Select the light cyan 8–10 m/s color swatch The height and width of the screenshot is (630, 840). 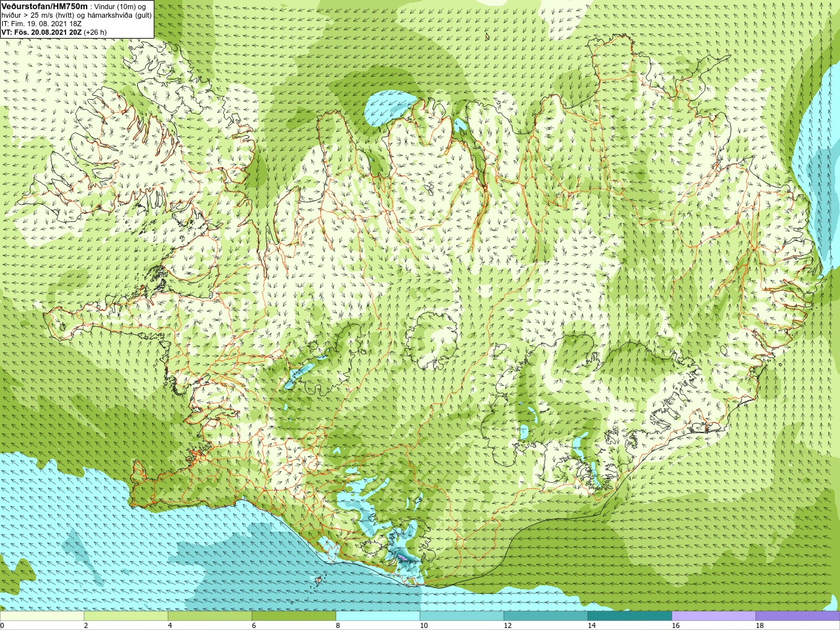click(x=378, y=616)
